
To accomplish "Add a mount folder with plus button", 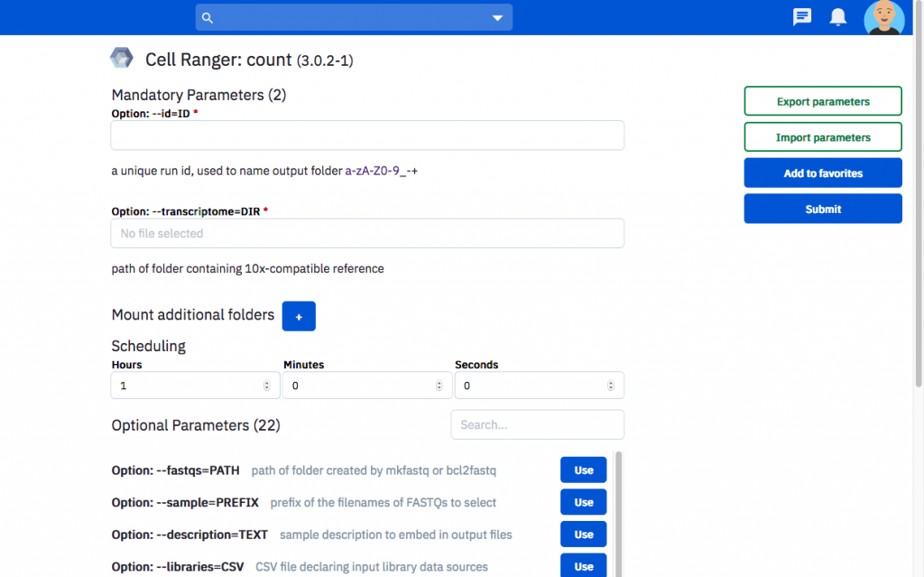I will pyautogui.click(x=299, y=316).
